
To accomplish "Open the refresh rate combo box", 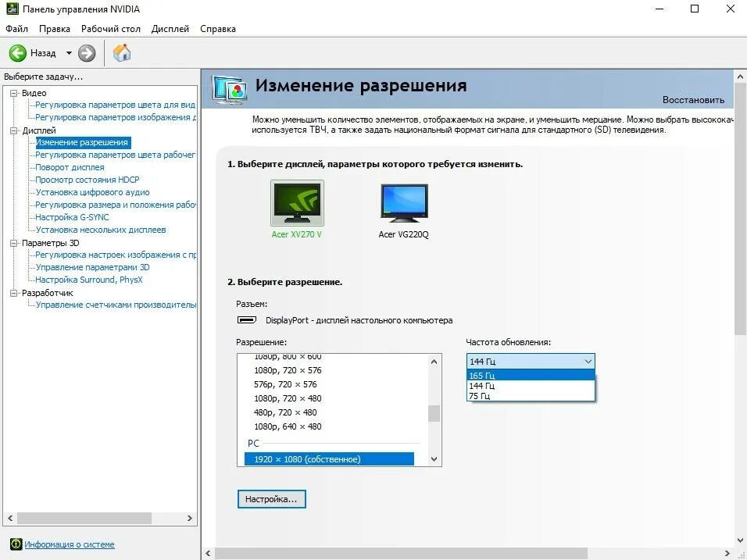I will [531, 362].
